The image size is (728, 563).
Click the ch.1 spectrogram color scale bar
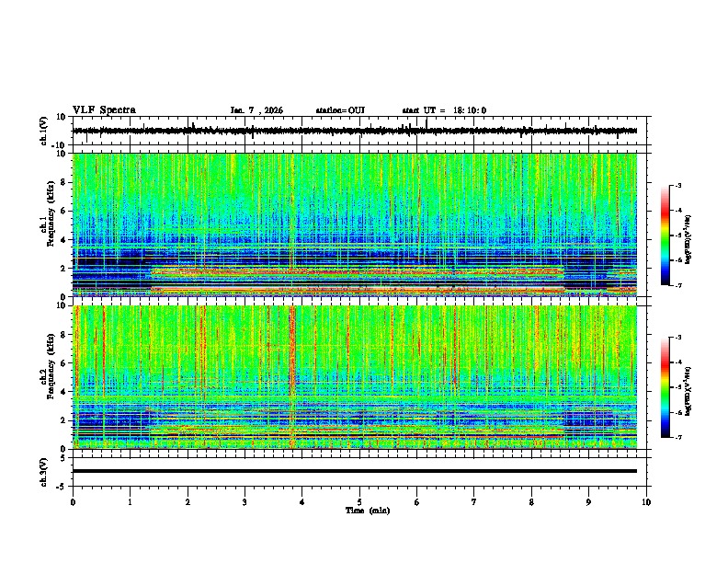pyautogui.click(x=665, y=236)
